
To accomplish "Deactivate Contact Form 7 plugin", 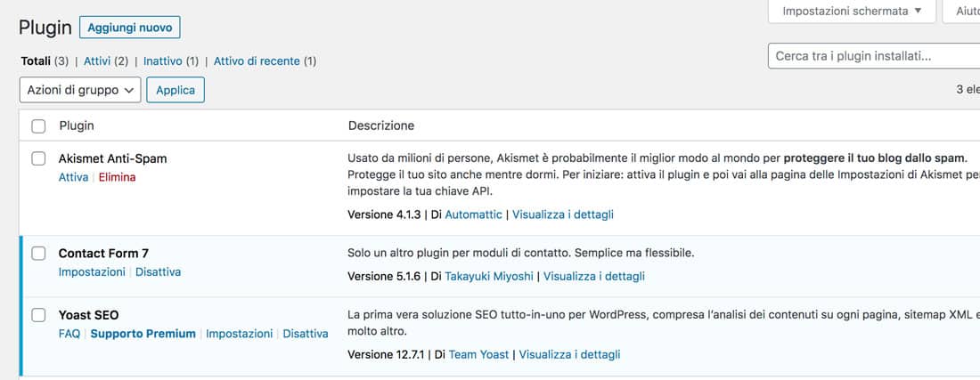I will pos(158,272).
